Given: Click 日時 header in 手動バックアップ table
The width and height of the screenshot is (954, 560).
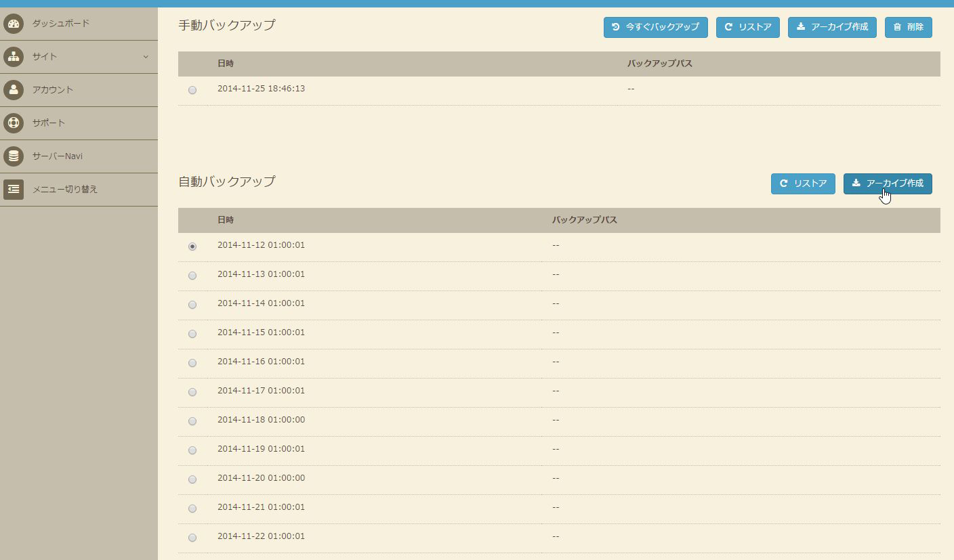Looking at the screenshot, I should click(x=226, y=64).
